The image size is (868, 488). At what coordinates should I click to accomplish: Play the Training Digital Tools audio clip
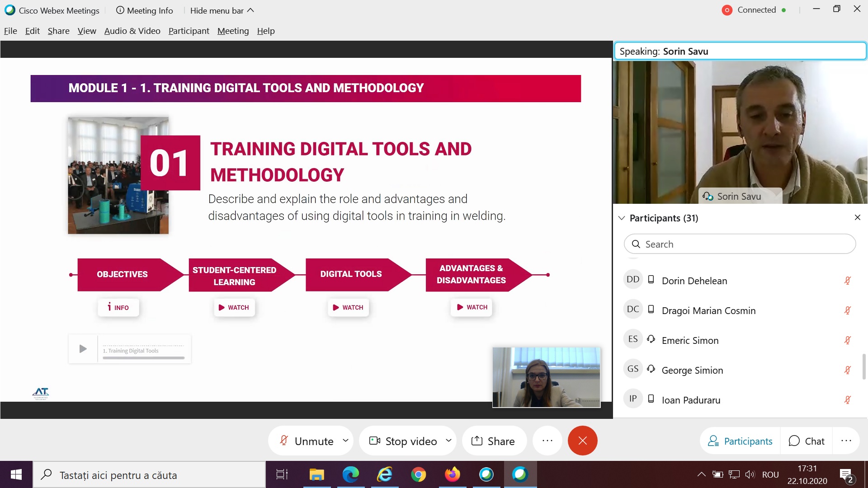click(83, 349)
